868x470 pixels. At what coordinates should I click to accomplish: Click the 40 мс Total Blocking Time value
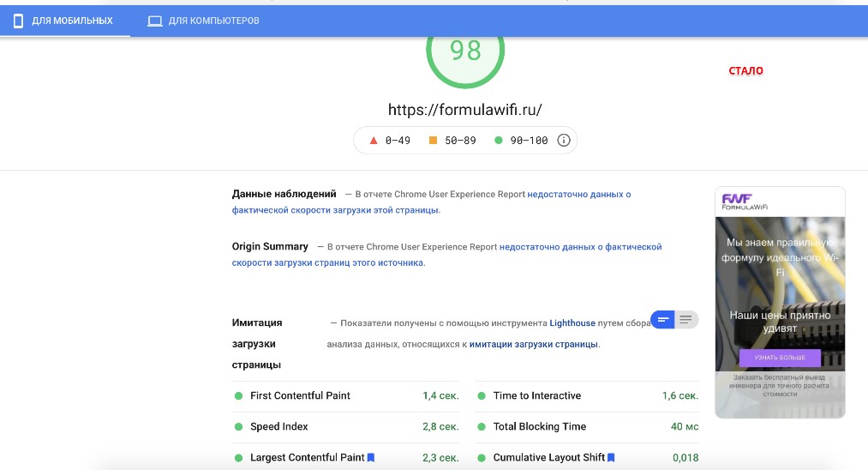pyautogui.click(x=685, y=427)
